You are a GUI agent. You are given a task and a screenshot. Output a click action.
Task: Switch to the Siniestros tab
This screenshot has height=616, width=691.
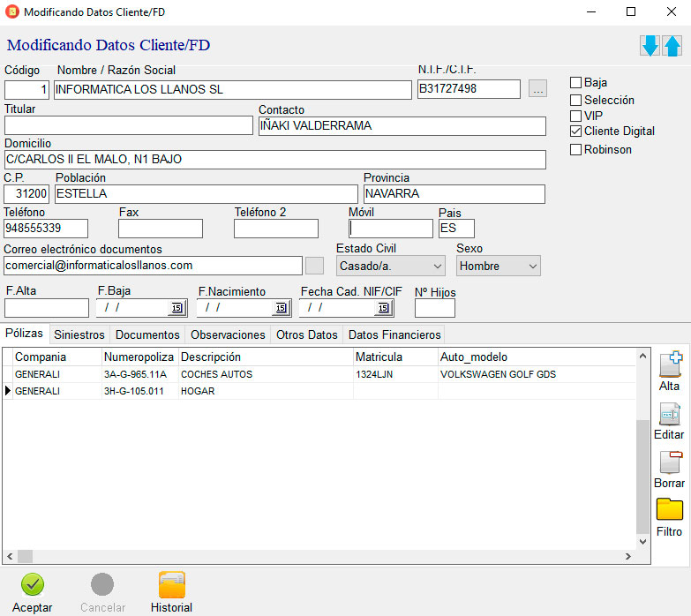pos(79,334)
